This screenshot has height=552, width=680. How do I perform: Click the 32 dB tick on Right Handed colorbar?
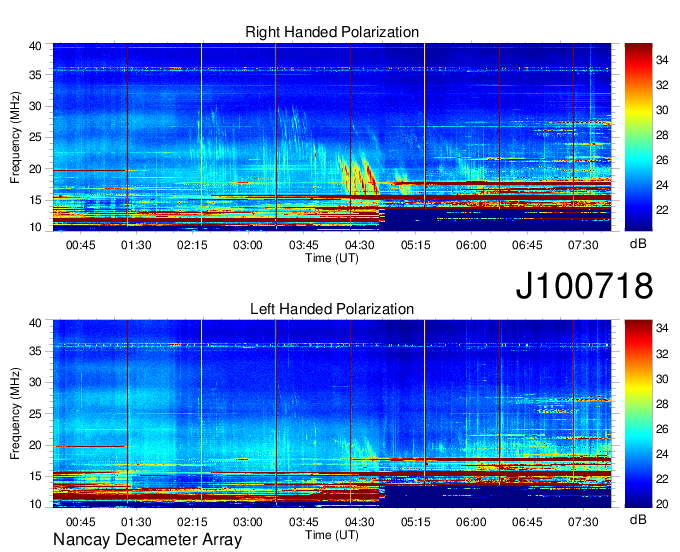[662, 85]
